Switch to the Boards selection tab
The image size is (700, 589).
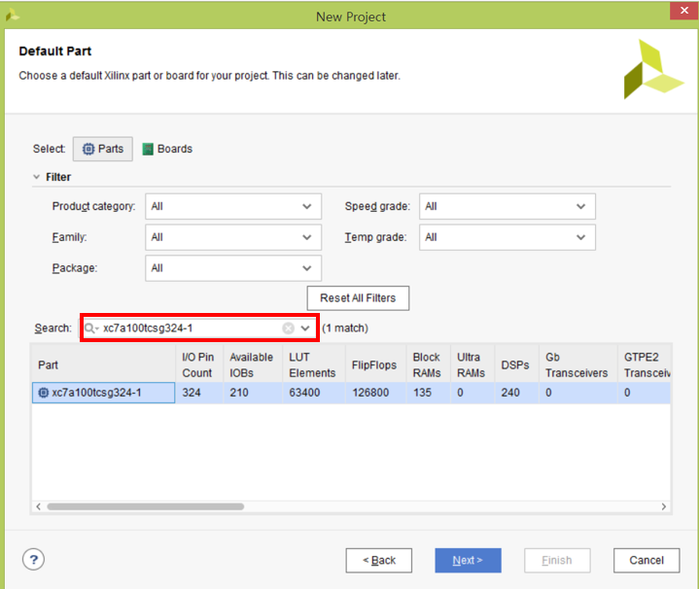(x=167, y=149)
